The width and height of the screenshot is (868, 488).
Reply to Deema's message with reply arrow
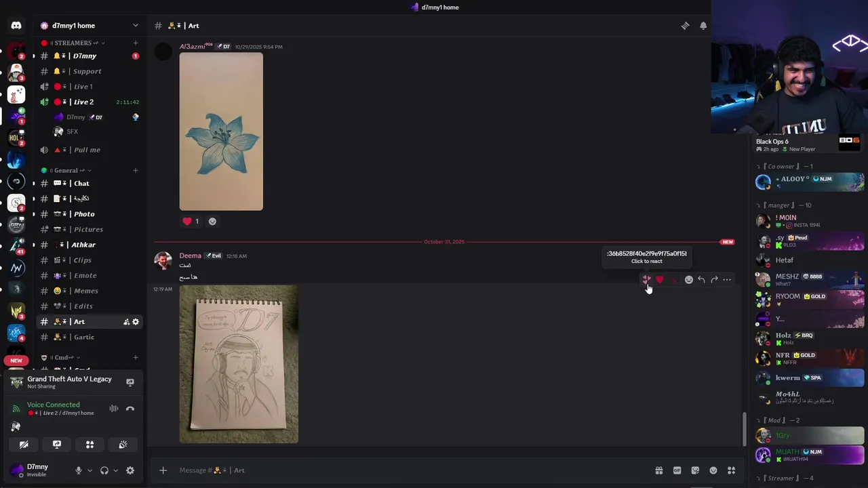pos(701,279)
